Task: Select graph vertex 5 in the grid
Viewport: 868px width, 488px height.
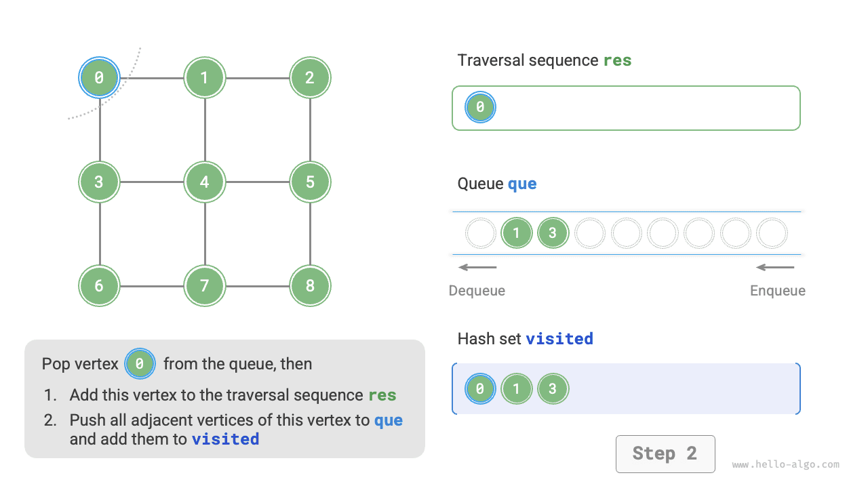Action: tap(310, 182)
